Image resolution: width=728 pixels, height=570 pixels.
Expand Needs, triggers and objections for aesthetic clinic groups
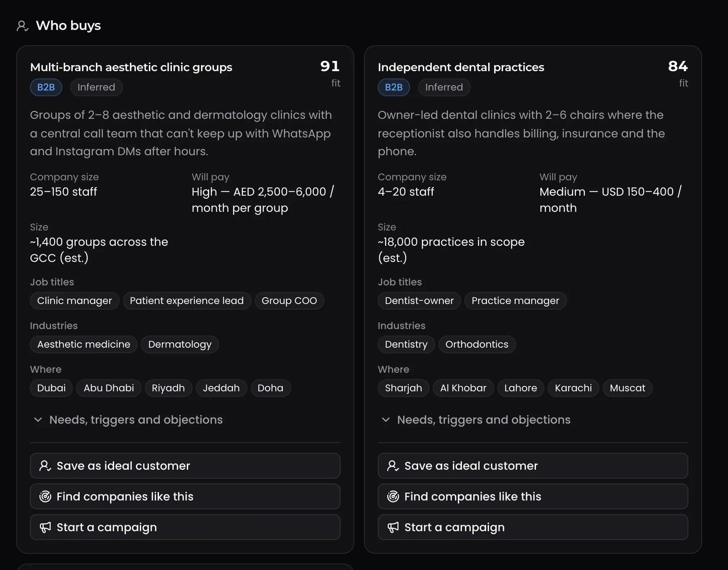point(128,420)
